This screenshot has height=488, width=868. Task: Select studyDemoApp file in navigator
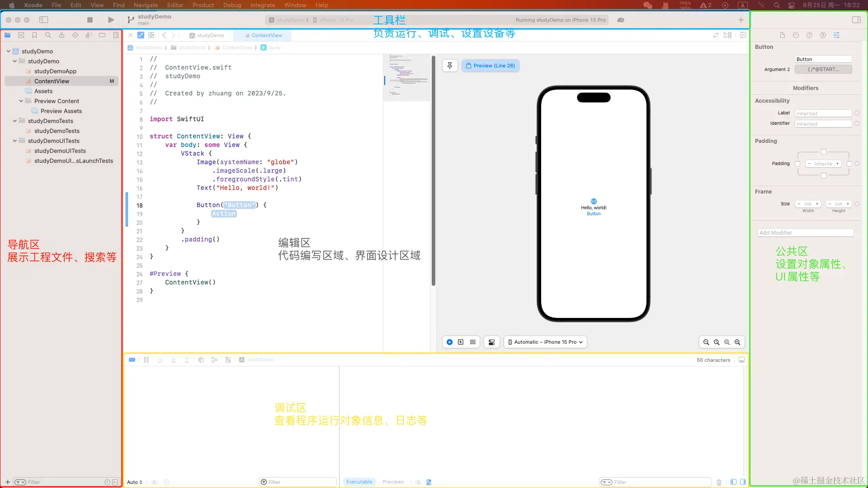61,71
